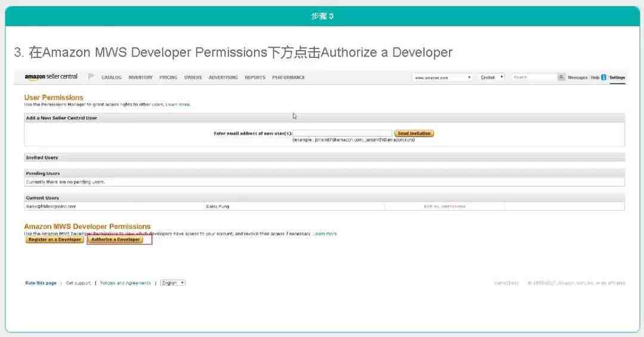The image size is (644, 337).
Task: Focus the top Search field
Action: tap(534, 78)
